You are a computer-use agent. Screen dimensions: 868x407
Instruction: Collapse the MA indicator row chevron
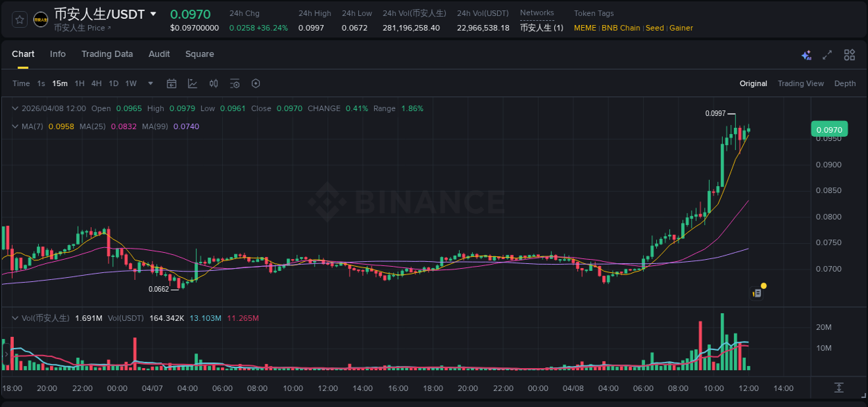tap(15, 126)
